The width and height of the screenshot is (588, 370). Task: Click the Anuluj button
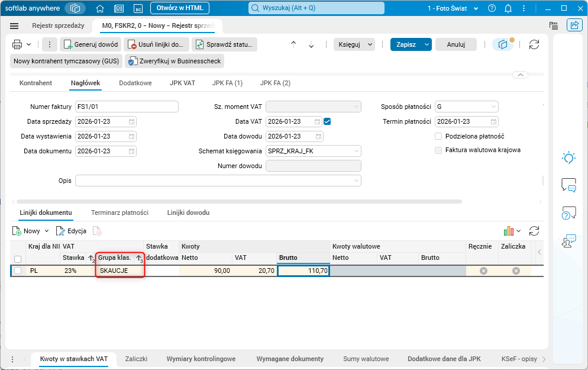[456, 44]
